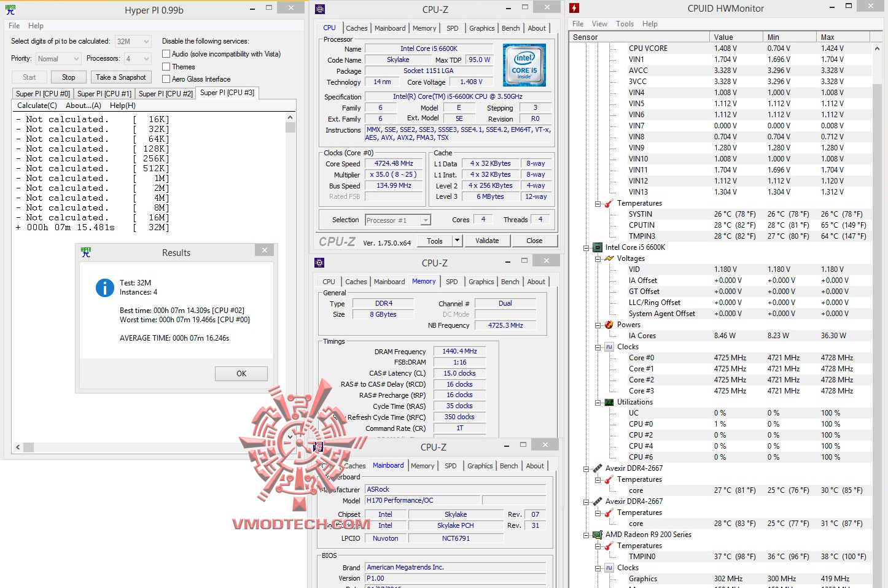888x588 pixels.
Task: Open the Priority dropdown set to Normal
Action: click(x=58, y=58)
